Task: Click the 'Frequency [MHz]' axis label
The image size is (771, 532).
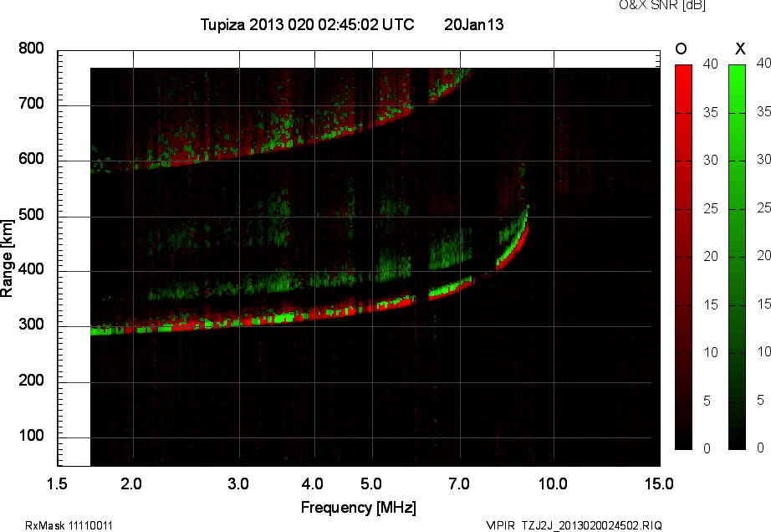Action: 359,508
